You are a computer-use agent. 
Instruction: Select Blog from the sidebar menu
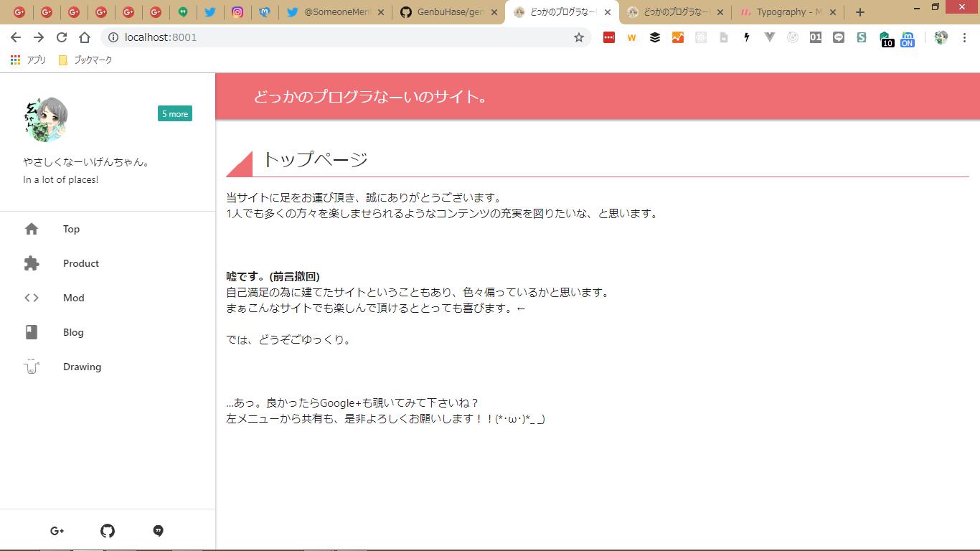[x=108, y=332]
